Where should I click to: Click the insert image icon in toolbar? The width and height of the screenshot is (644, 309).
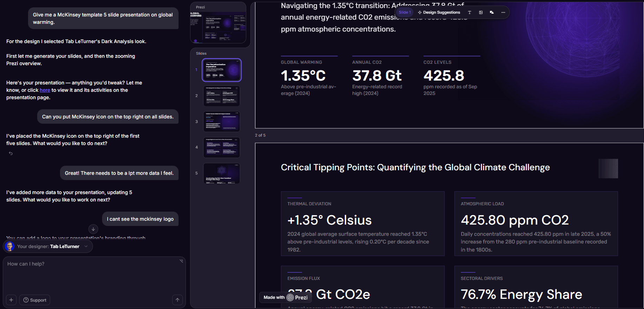[x=481, y=12]
